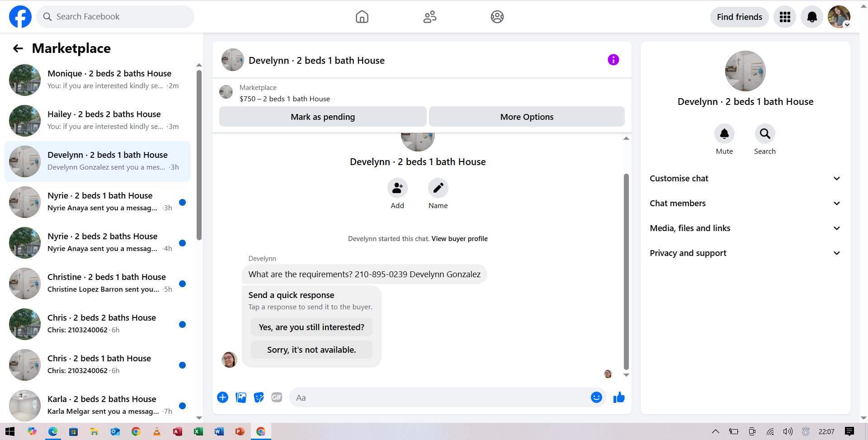Expand the Chat members section
868x440 pixels.
tap(745, 203)
